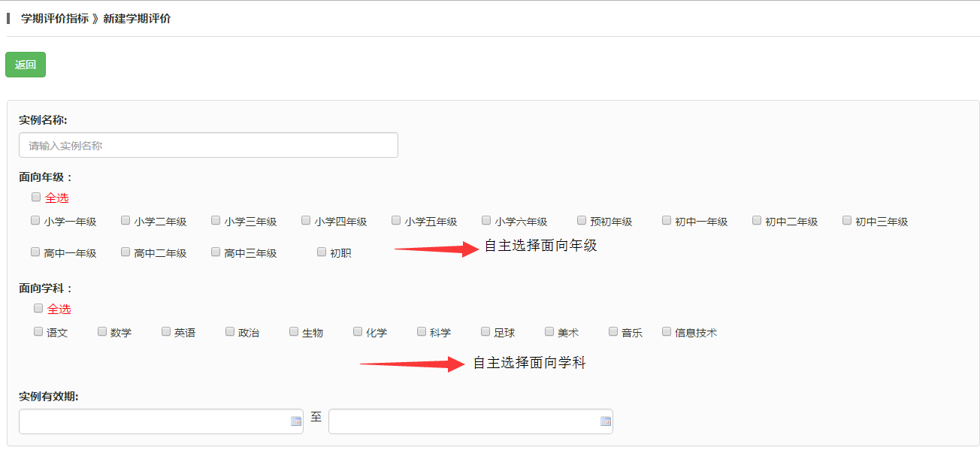Click the 学期评价指标 breadcrumb link
Viewport: 980px width, 450px height.
click(x=54, y=19)
